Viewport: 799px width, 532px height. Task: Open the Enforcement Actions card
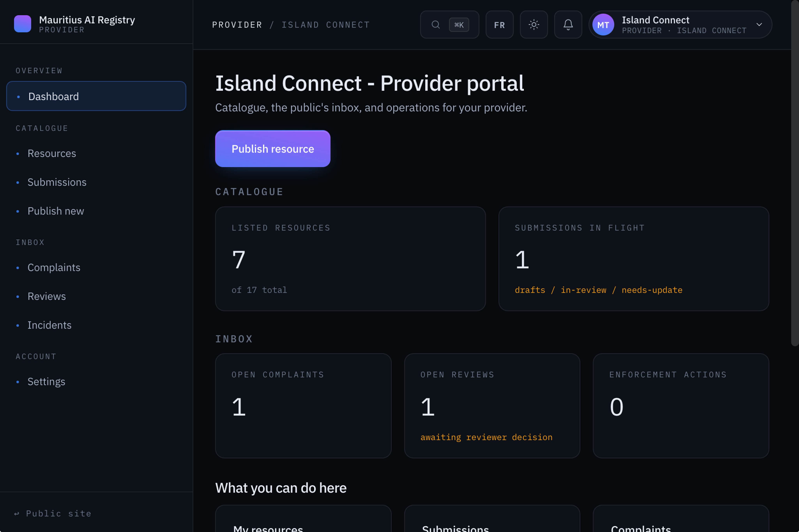click(681, 405)
